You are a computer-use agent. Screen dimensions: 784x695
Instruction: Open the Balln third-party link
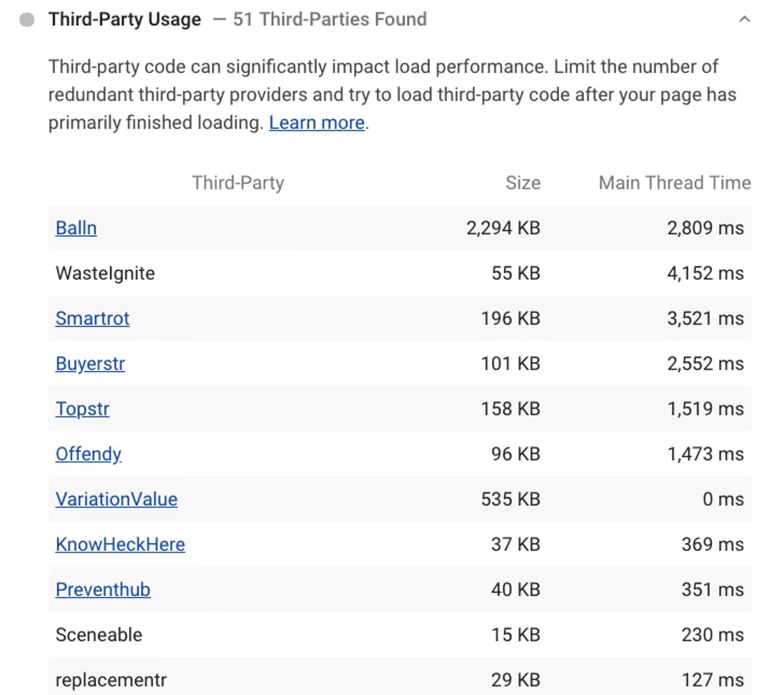point(76,228)
